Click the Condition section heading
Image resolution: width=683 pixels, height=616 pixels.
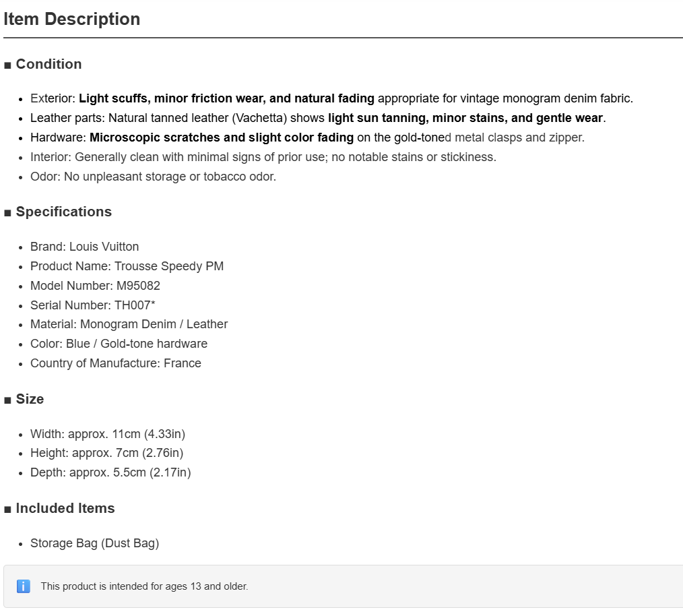[x=48, y=64]
